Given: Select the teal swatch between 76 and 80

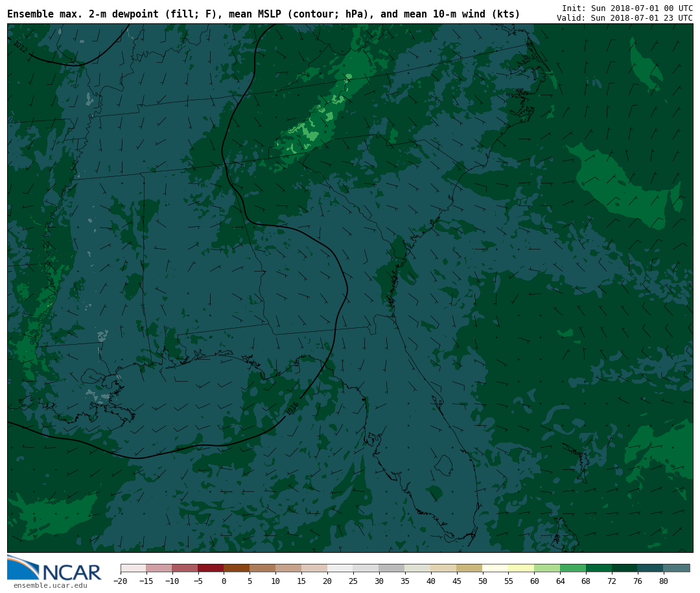Looking at the screenshot, I should coord(650,568).
